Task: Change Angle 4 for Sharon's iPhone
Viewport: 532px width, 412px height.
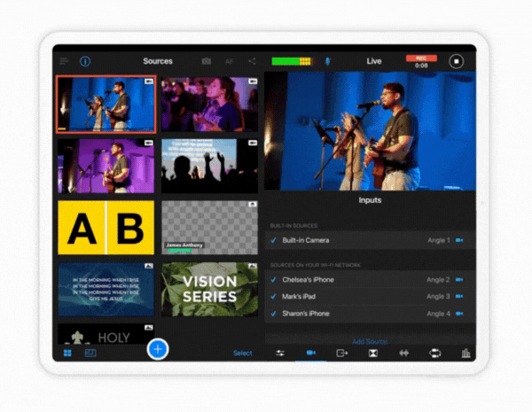Action: tap(438, 314)
